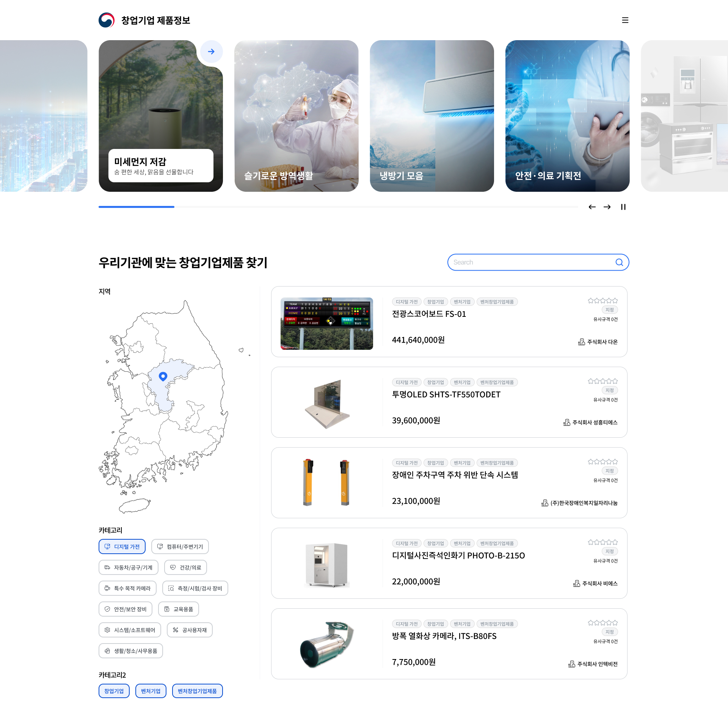Click 지정 button on 투명OLED item

tap(609, 390)
